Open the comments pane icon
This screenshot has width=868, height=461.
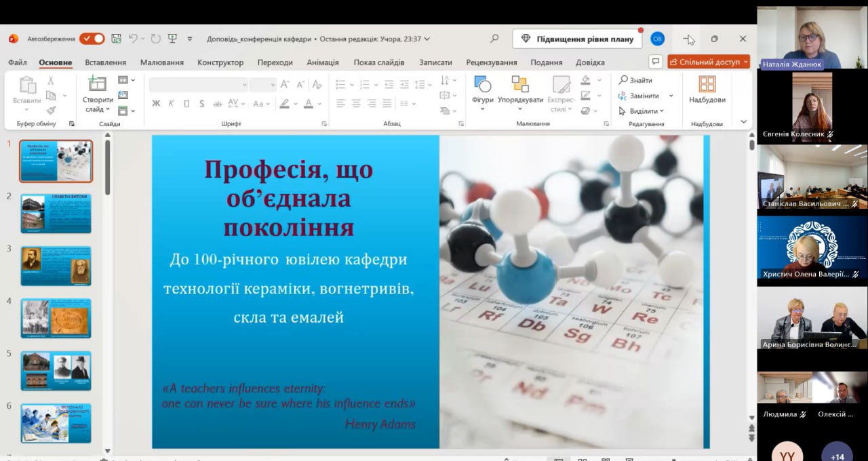coord(656,62)
